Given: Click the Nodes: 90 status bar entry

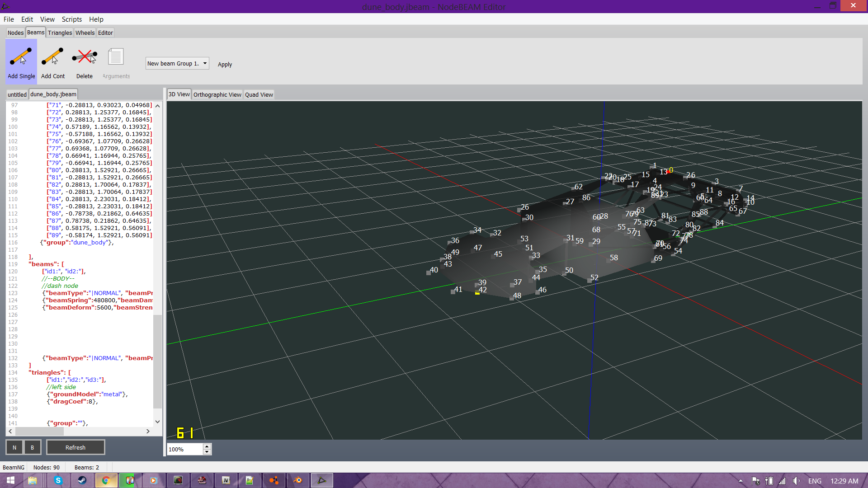Looking at the screenshot, I should pyautogui.click(x=47, y=467).
